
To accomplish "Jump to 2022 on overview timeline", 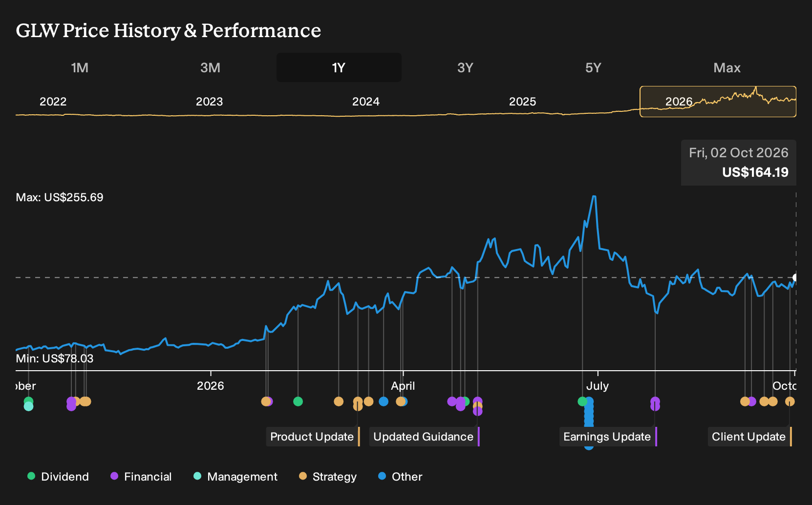I will point(53,102).
